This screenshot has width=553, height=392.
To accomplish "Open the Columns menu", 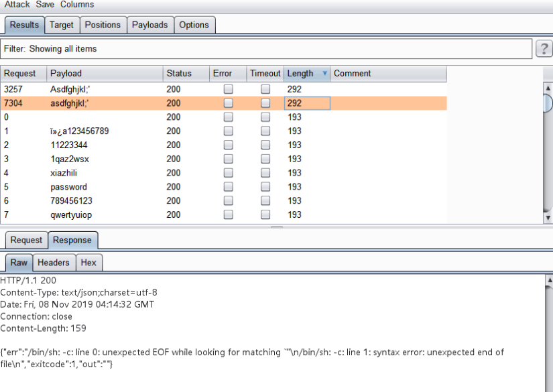I will tap(77, 5).
